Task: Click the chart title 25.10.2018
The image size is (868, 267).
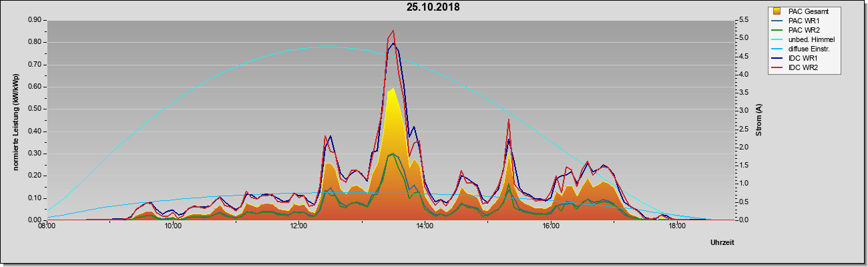Action: coord(433,7)
